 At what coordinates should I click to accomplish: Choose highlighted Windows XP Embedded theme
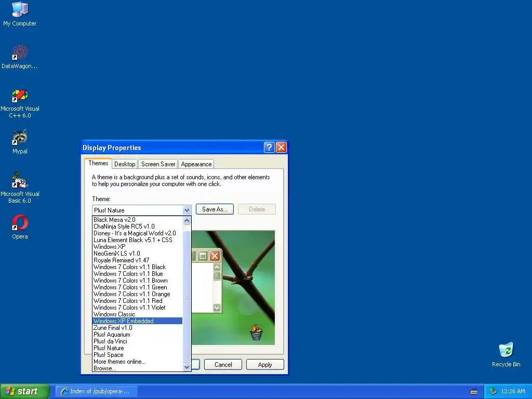[137, 321]
